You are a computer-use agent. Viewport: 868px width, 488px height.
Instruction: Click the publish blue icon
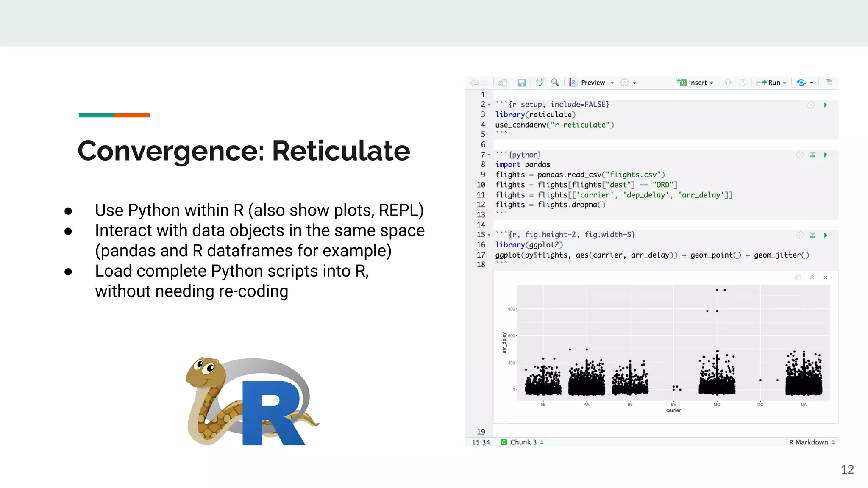pos(801,83)
